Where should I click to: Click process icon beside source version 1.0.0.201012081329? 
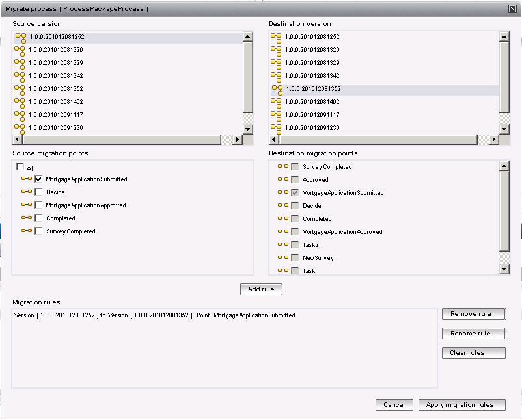tap(20, 64)
